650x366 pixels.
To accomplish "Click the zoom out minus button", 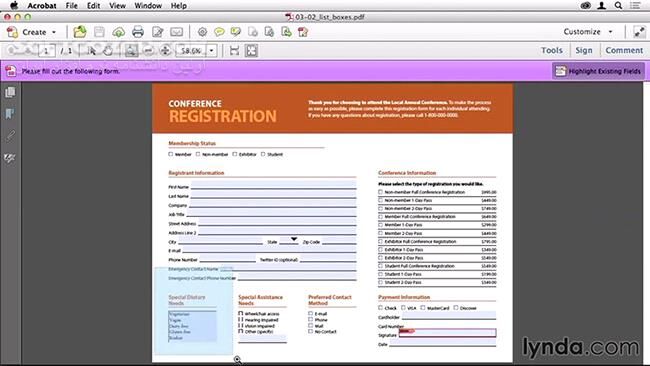I will point(148,51).
